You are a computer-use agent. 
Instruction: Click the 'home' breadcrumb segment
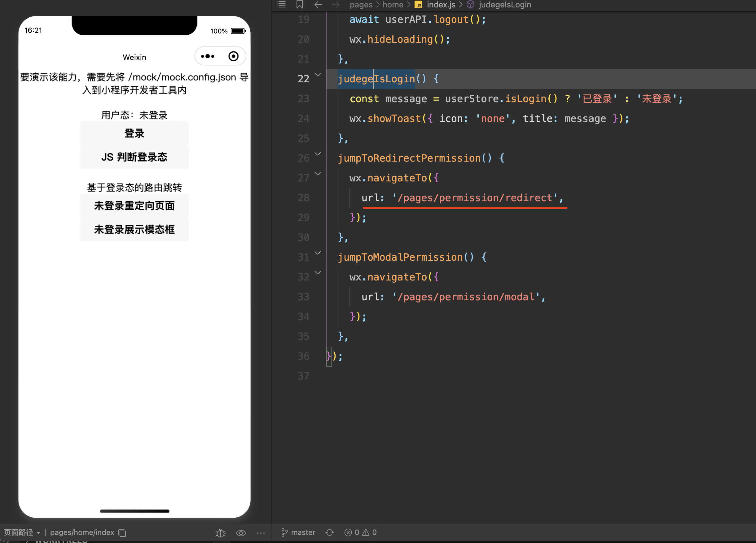393,5
